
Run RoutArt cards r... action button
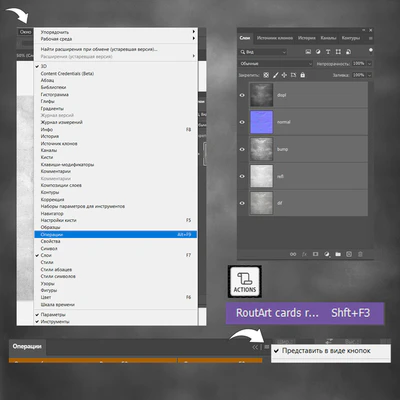[x=305, y=313]
